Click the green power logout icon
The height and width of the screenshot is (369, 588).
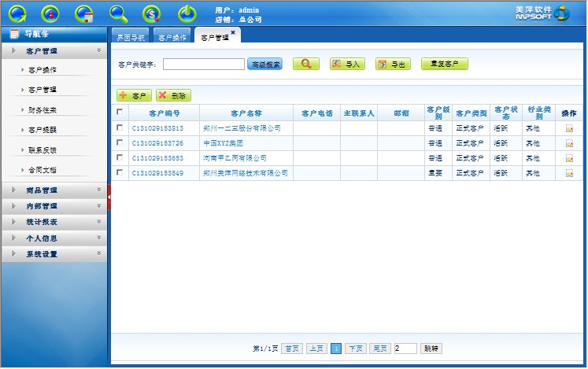coord(186,13)
